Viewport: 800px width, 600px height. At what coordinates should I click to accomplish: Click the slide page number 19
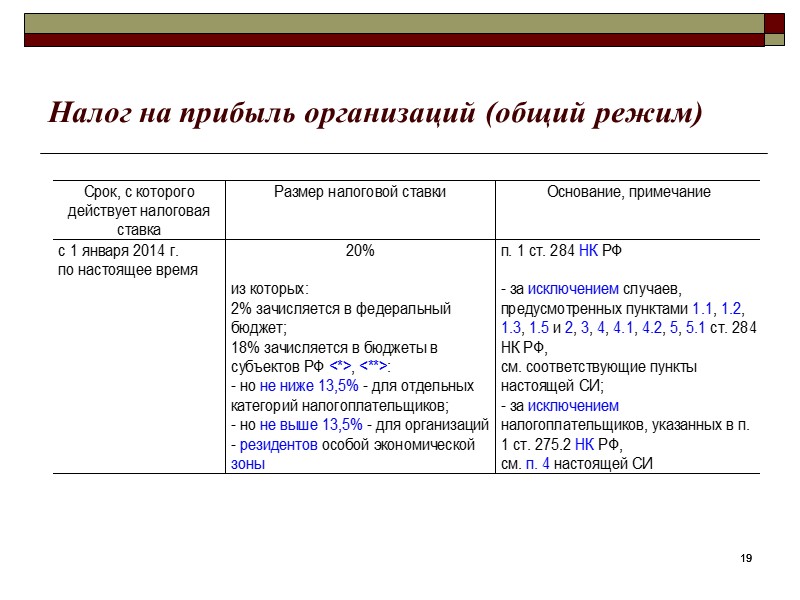tap(746, 558)
